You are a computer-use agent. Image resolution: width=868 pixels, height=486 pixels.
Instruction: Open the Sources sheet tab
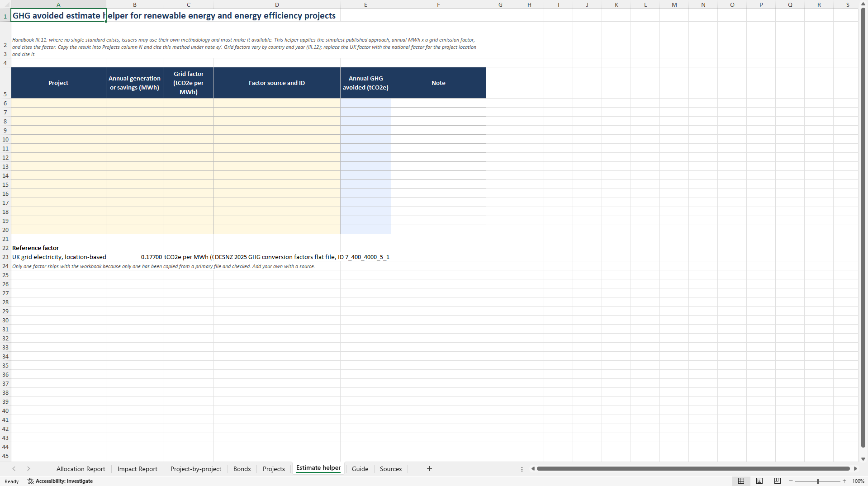tap(390, 469)
